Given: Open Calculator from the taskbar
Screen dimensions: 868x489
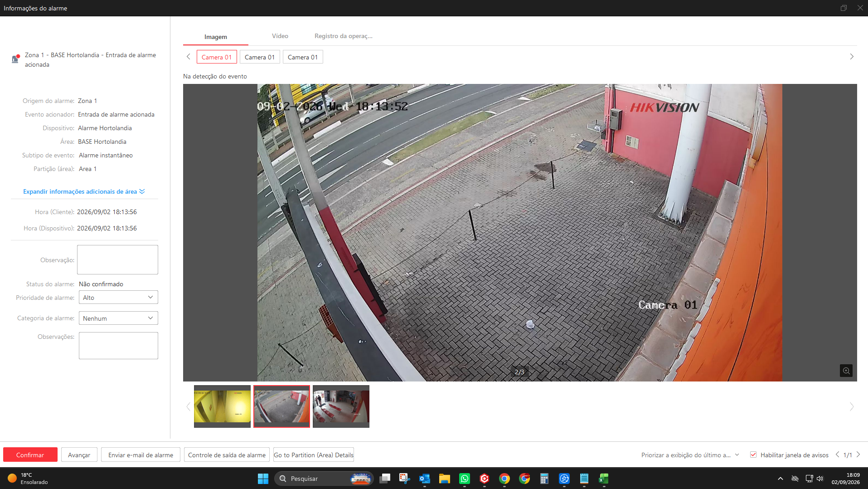Looking at the screenshot, I should pyautogui.click(x=544, y=479).
